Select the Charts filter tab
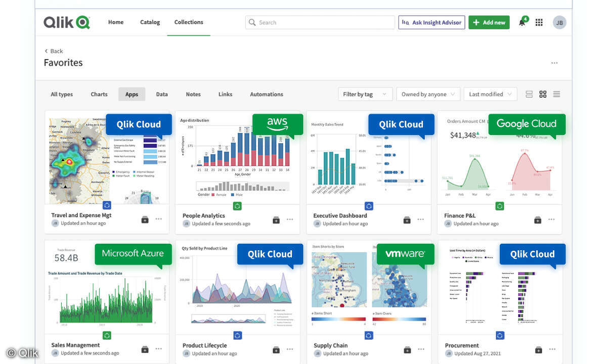This screenshot has height=364, width=607. click(99, 94)
